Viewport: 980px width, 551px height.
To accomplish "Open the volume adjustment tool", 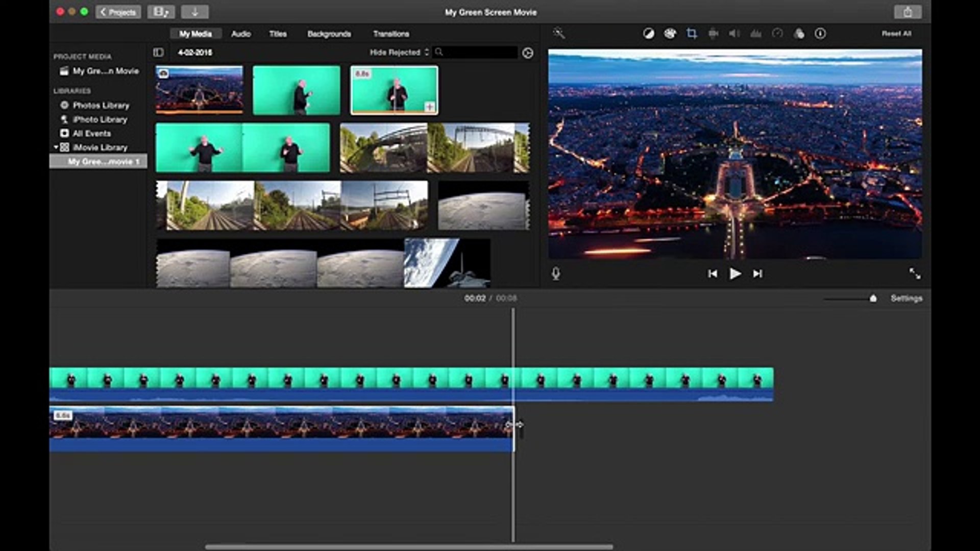I will 734,34.
